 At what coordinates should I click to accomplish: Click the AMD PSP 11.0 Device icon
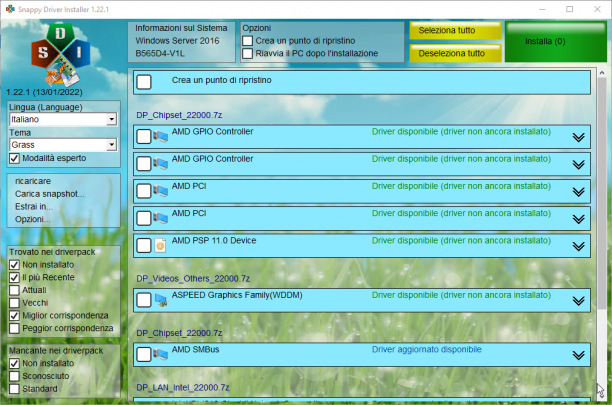coord(160,245)
